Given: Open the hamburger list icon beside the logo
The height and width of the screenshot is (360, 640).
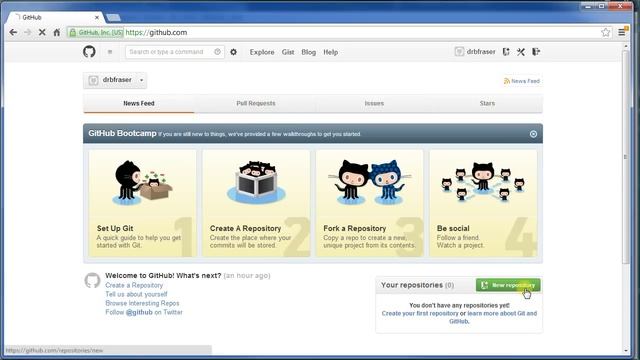Looking at the screenshot, I should tap(110, 52).
